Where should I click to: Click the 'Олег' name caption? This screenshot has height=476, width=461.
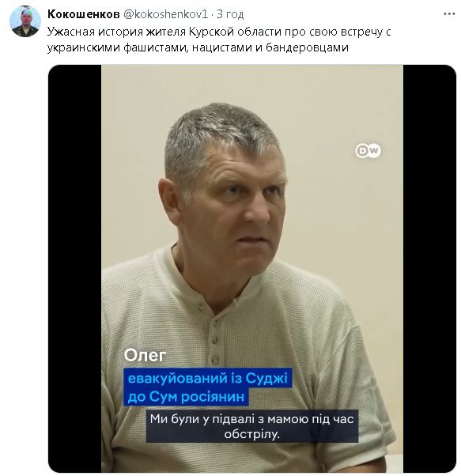[x=145, y=355]
